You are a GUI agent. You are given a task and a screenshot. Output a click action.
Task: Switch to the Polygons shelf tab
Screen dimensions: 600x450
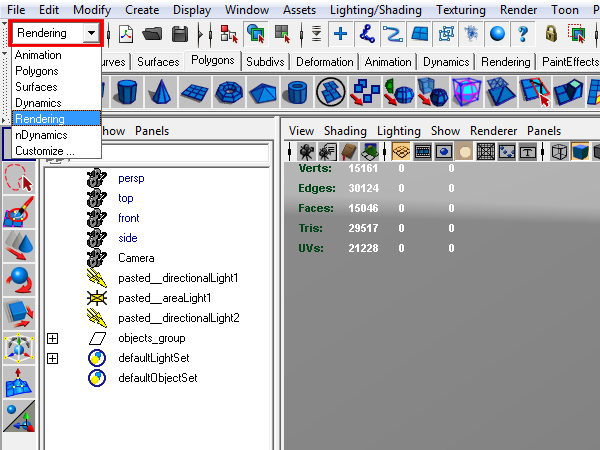(213, 60)
